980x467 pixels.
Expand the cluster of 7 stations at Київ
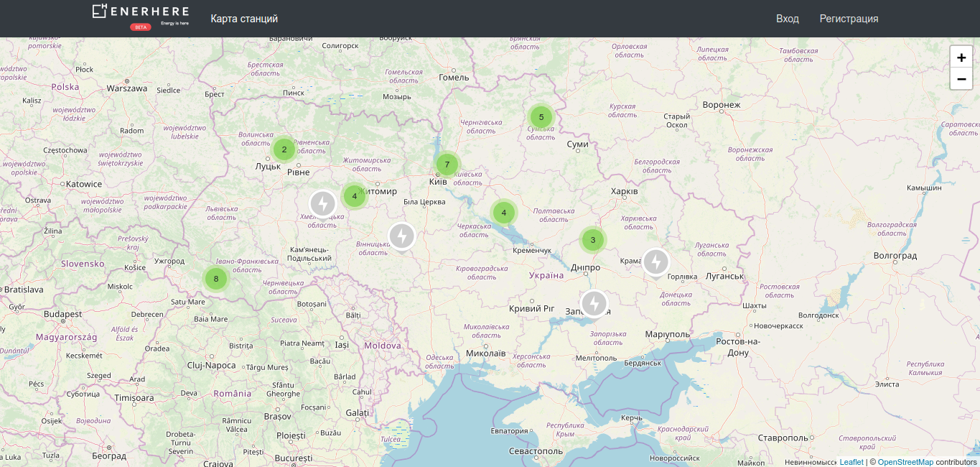point(447,165)
